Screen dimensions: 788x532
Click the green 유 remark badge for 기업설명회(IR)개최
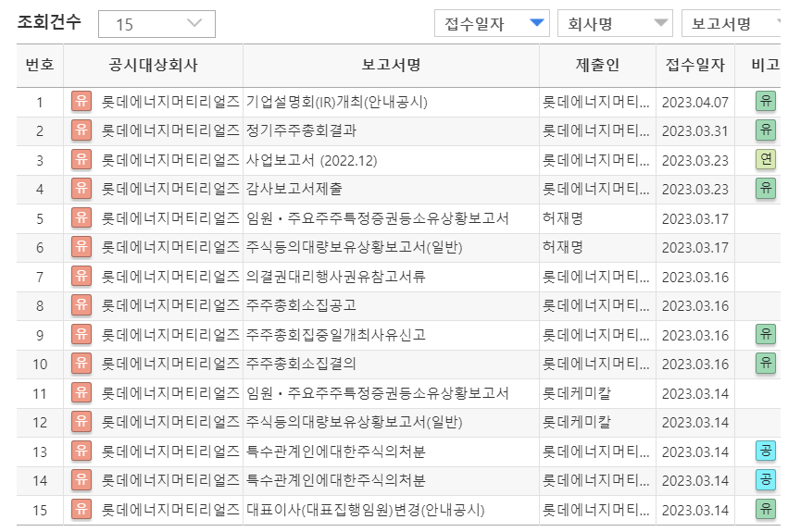tap(766, 101)
